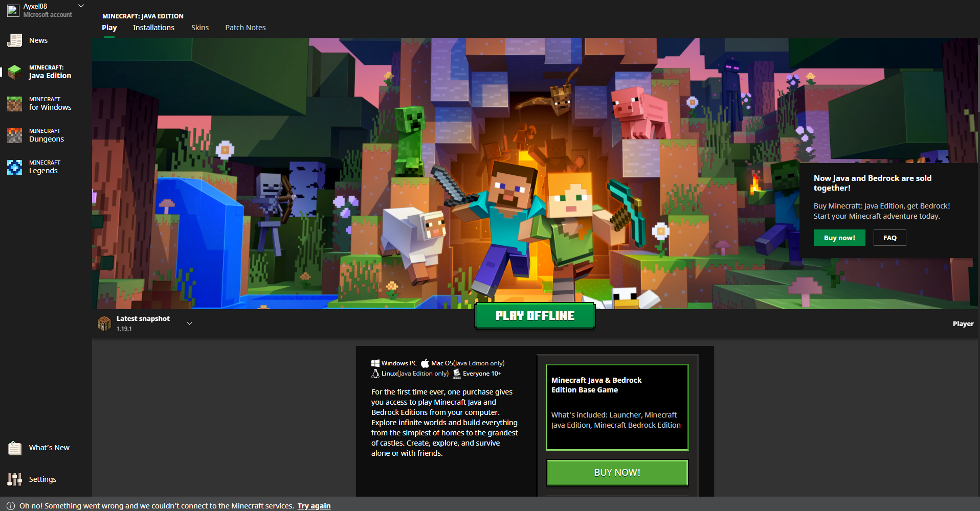Click the Player name label
The width and height of the screenshot is (980, 511).
963,323
